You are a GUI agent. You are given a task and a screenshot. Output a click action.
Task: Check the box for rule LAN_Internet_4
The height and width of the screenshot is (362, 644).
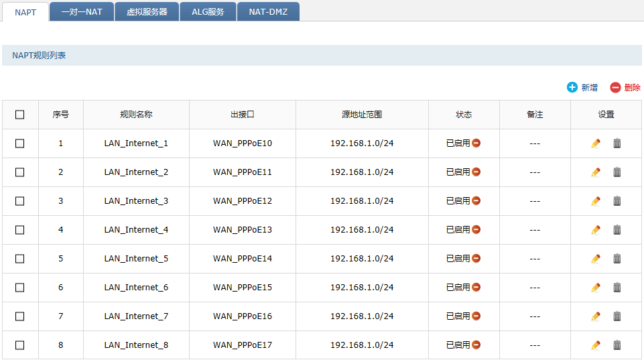coord(19,230)
